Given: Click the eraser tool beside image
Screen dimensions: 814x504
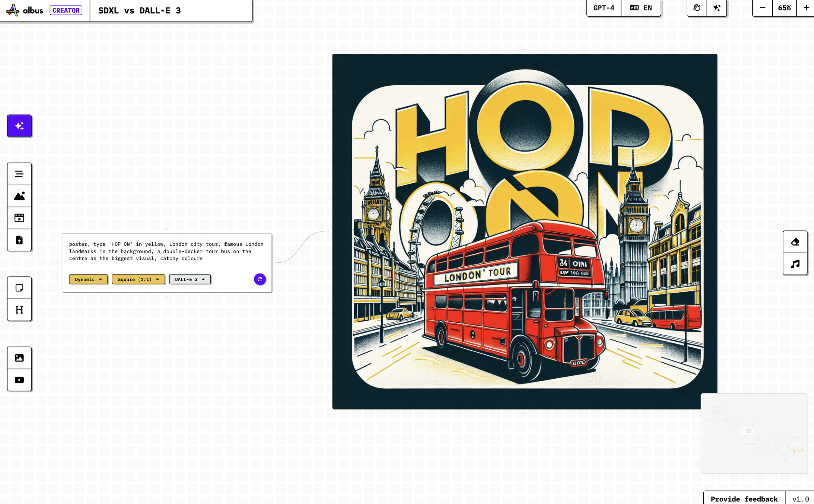Looking at the screenshot, I should pyautogui.click(x=795, y=242).
